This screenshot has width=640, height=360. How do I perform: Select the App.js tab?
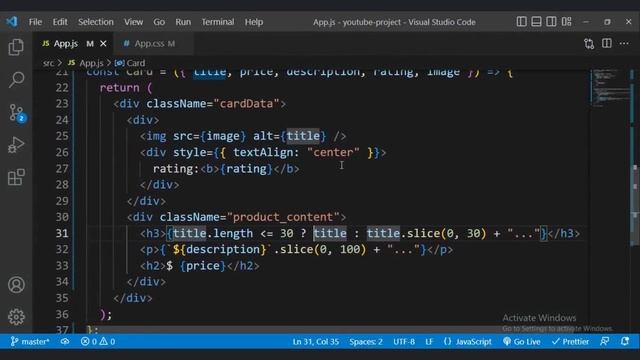65,43
